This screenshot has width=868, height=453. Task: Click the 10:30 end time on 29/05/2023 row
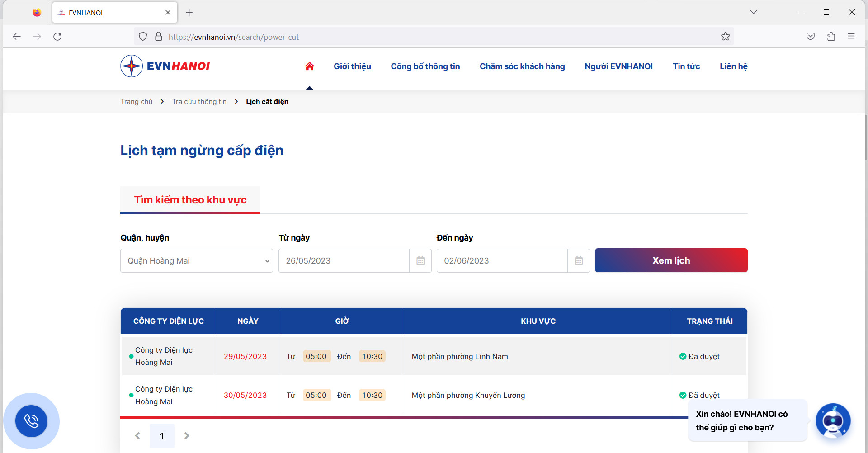pyautogui.click(x=372, y=356)
